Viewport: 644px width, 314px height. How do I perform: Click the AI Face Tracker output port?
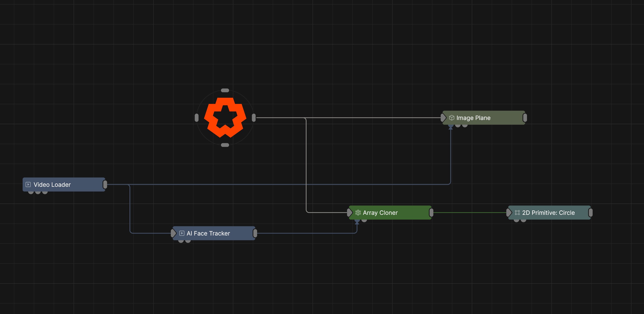click(255, 233)
